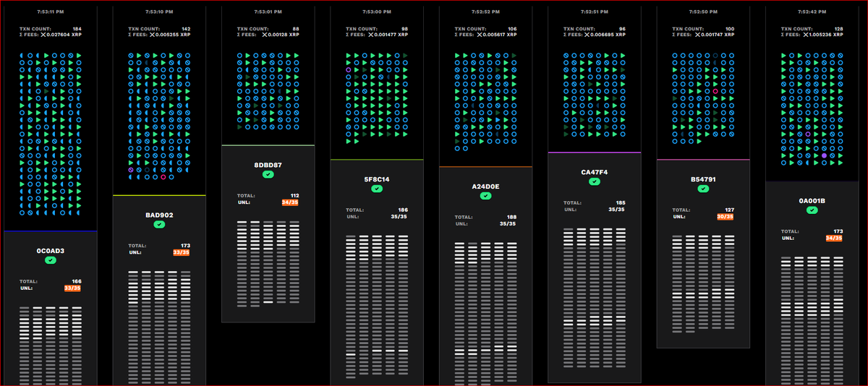Click the total value 127
The height and width of the screenshot is (386, 868).
(729, 210)
